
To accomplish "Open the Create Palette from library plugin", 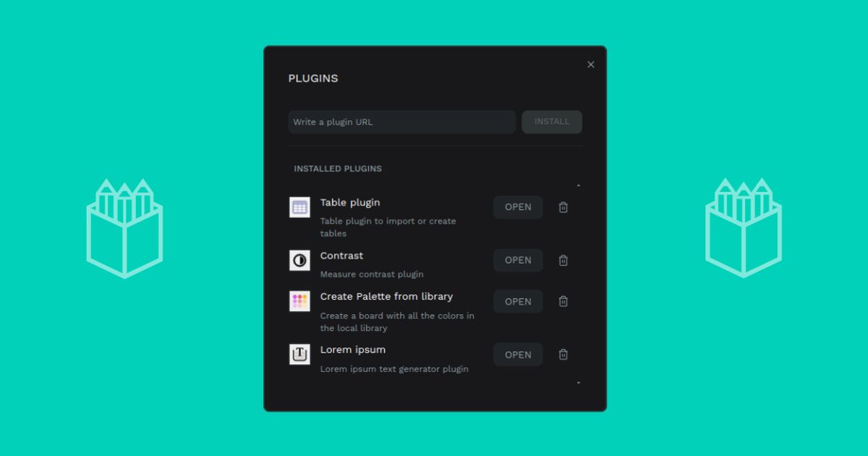I will click(x=518, y=302).
